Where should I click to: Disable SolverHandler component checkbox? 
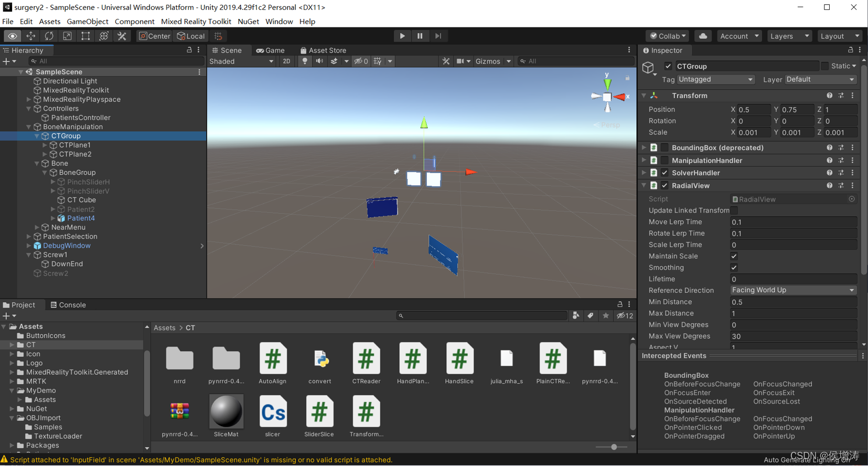[665, 173]
